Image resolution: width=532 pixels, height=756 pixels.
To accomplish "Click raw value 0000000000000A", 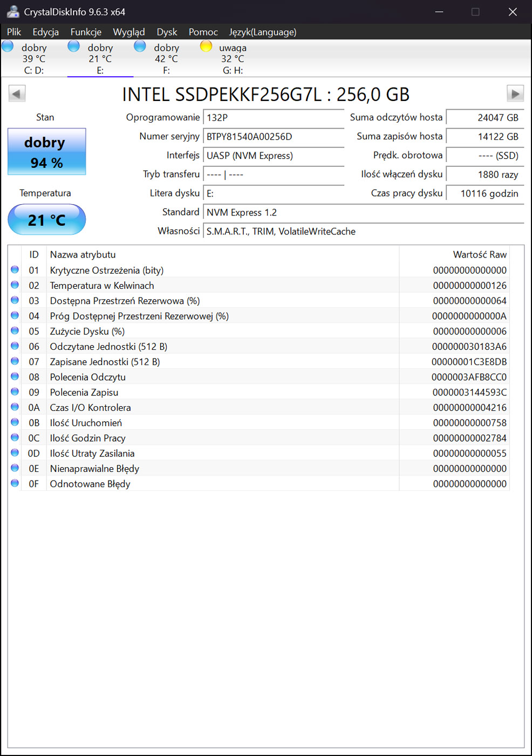I will tap(469, 316).
